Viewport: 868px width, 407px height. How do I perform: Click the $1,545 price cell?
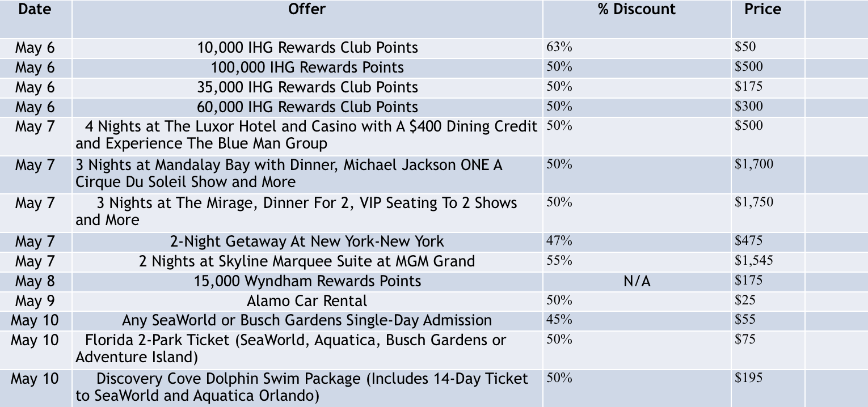[x=753, y=261]
